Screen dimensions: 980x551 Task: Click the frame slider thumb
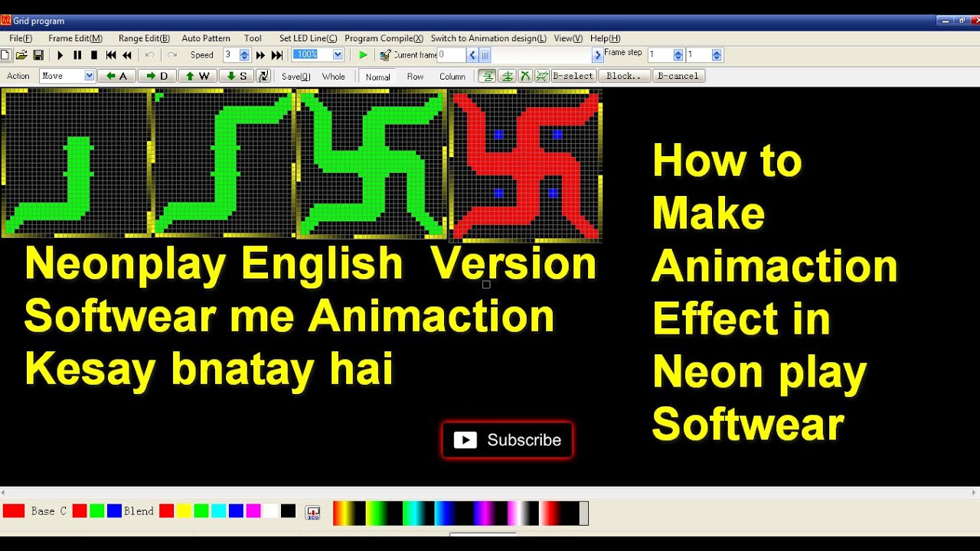[485, 55]
